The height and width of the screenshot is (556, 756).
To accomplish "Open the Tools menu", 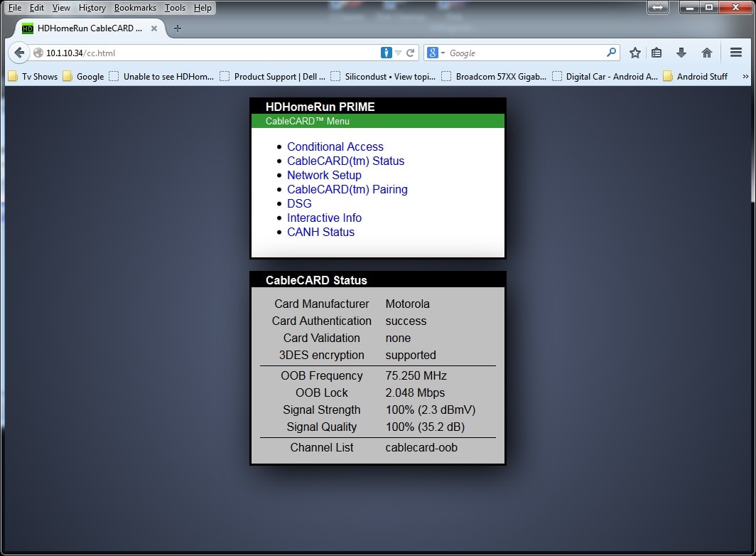I will [x=175, y=8].
